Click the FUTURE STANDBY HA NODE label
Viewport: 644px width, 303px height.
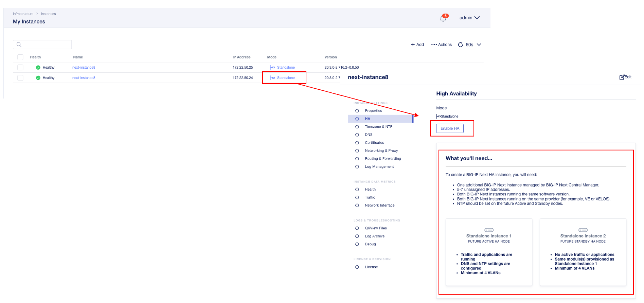[583, 242]
